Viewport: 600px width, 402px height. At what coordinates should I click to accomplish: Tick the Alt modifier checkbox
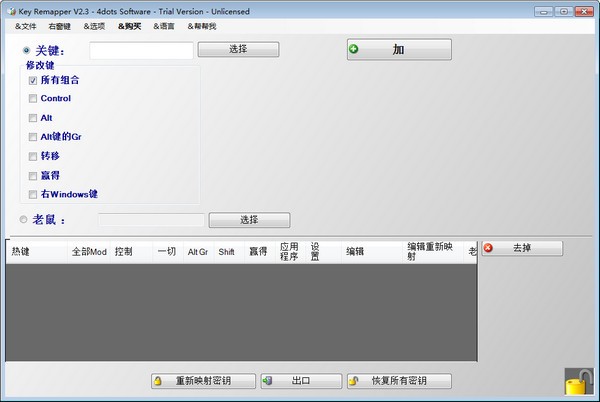[x=33, y=118]
